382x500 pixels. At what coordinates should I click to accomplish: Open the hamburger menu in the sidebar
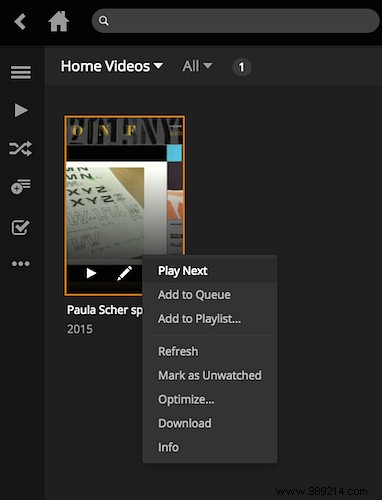click(x=21, y=72)
